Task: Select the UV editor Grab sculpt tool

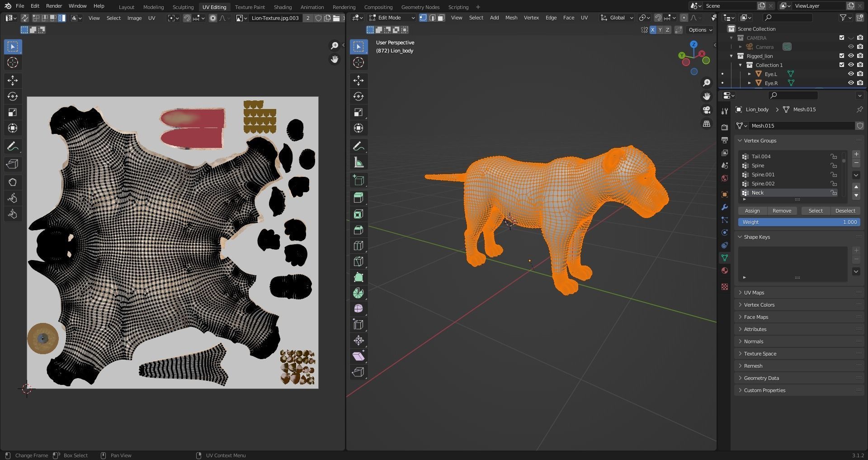Action: 13,182
